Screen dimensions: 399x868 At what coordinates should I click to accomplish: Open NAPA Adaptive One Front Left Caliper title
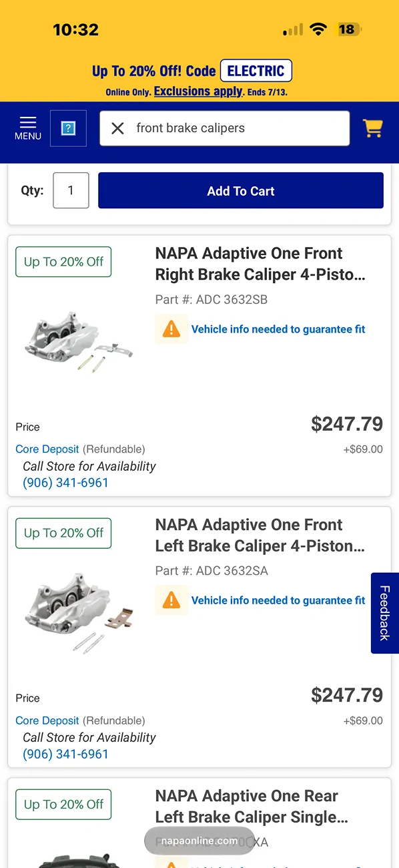(260, 535)
